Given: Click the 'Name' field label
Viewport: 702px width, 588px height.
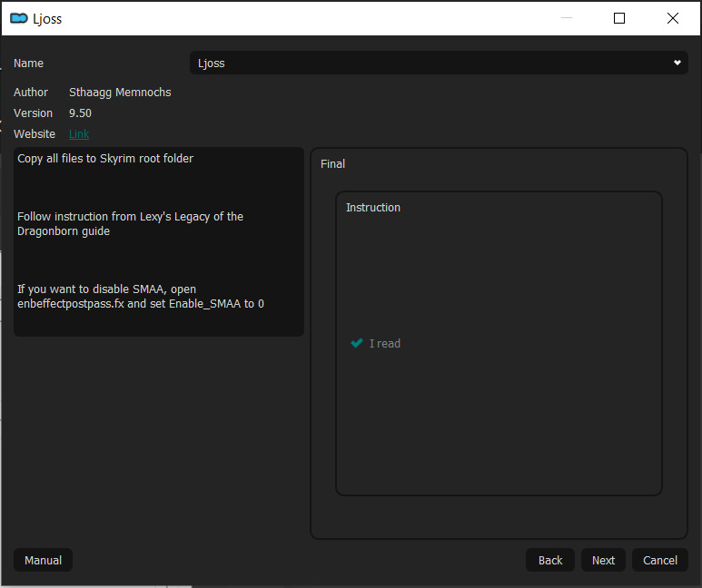Looking at the screenshot, I should point(28,64).
